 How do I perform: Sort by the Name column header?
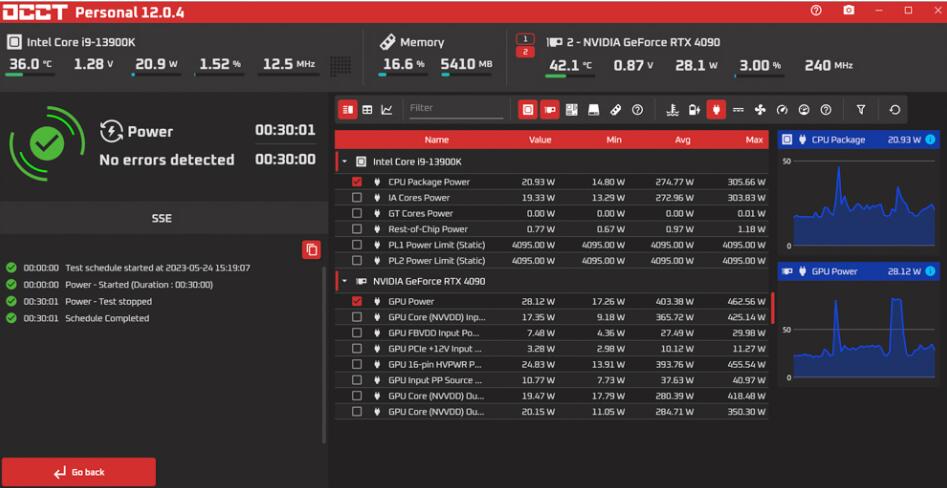tap(437, 140)
